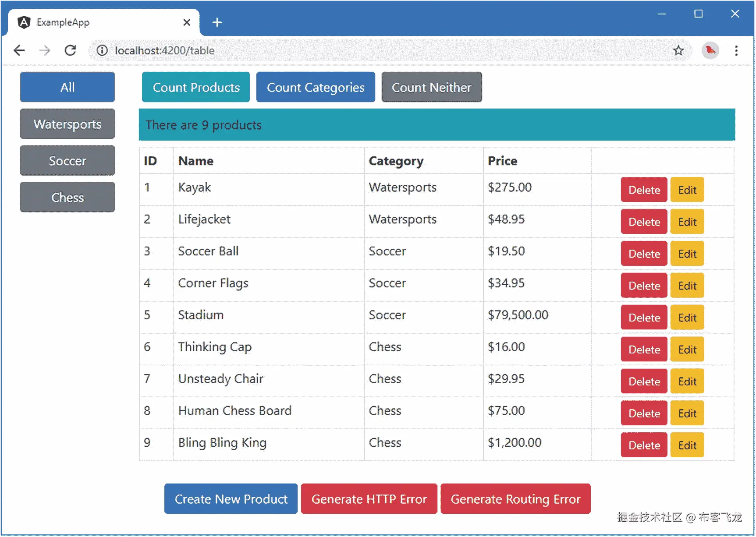The height and width of the screenshot is (537, 756).
Task: Show All product categories
Action: pos(67,87)
